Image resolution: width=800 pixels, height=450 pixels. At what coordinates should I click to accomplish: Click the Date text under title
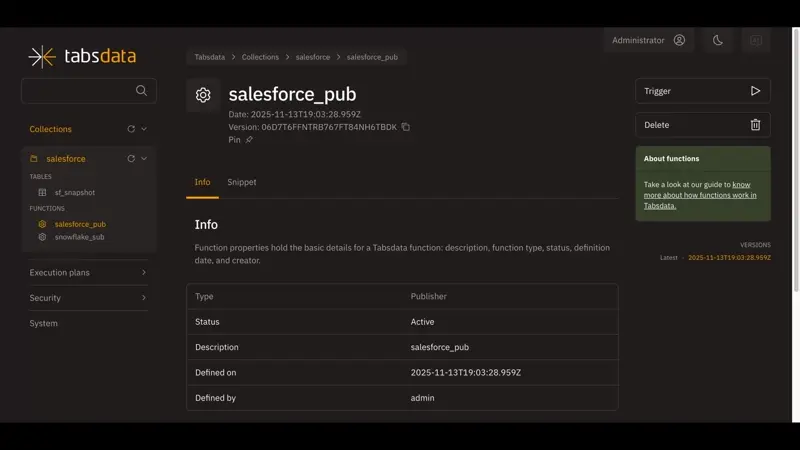coord(294,114)
